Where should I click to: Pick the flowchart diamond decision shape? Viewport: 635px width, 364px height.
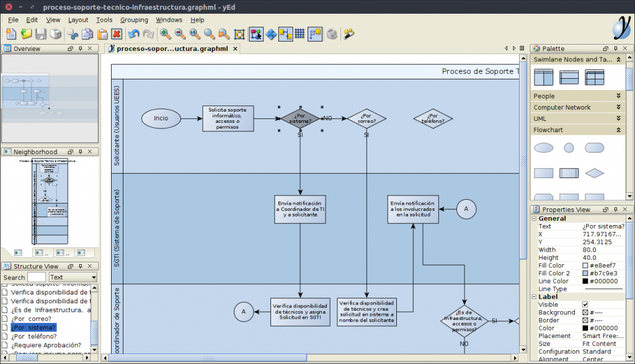pyautogui.click(x=595, y=173)
